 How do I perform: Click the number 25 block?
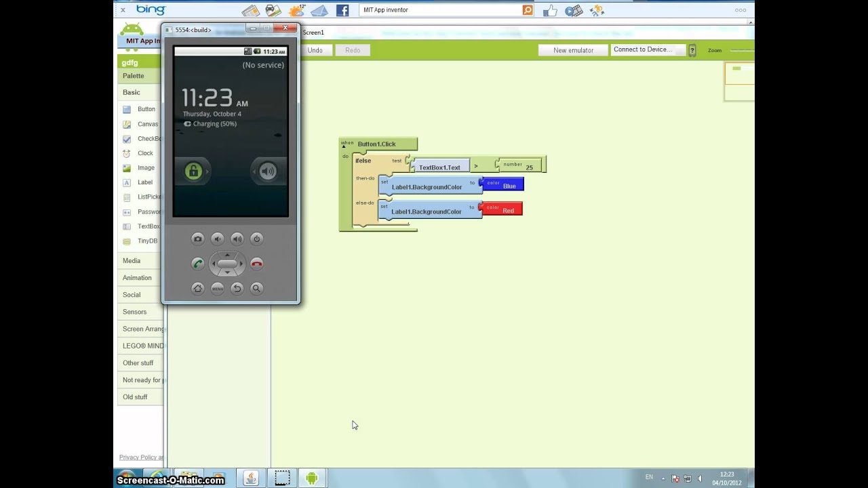click(x=520, y=165)
